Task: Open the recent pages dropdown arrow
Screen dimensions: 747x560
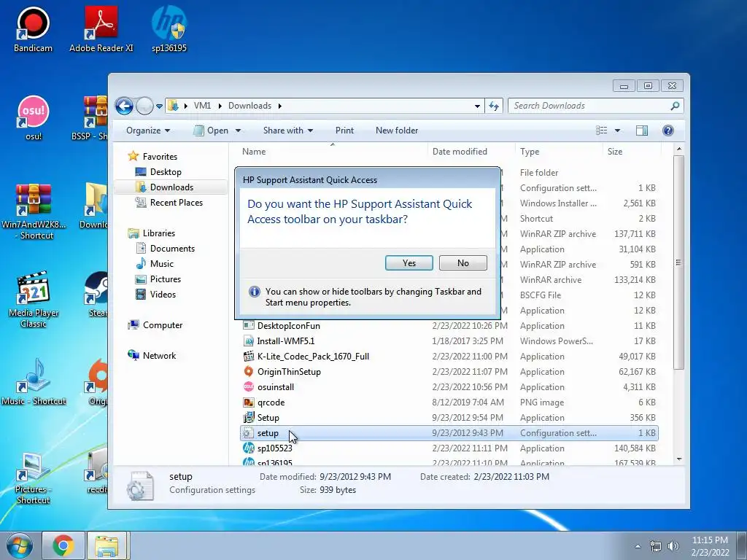Action: pyautogui.click(x=159, y=106)
